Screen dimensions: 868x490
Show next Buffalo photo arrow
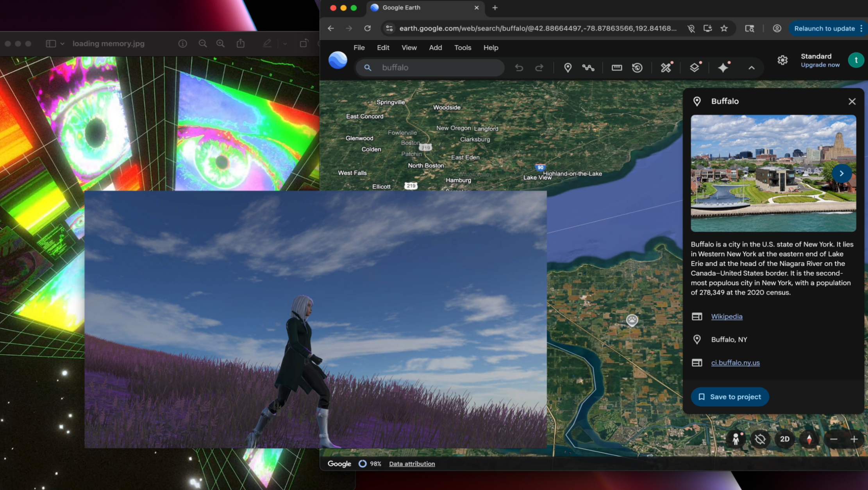click(x=841, y=173)
